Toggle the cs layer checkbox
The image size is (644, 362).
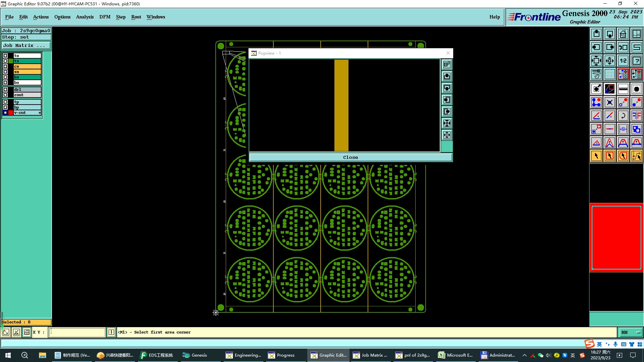(x=5, y=66)
